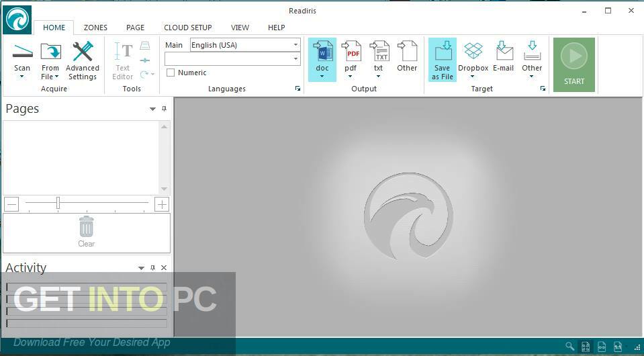This screenshot has width=644, height=356.
Task: Choose Other output format icon
Action: point(407,51)
